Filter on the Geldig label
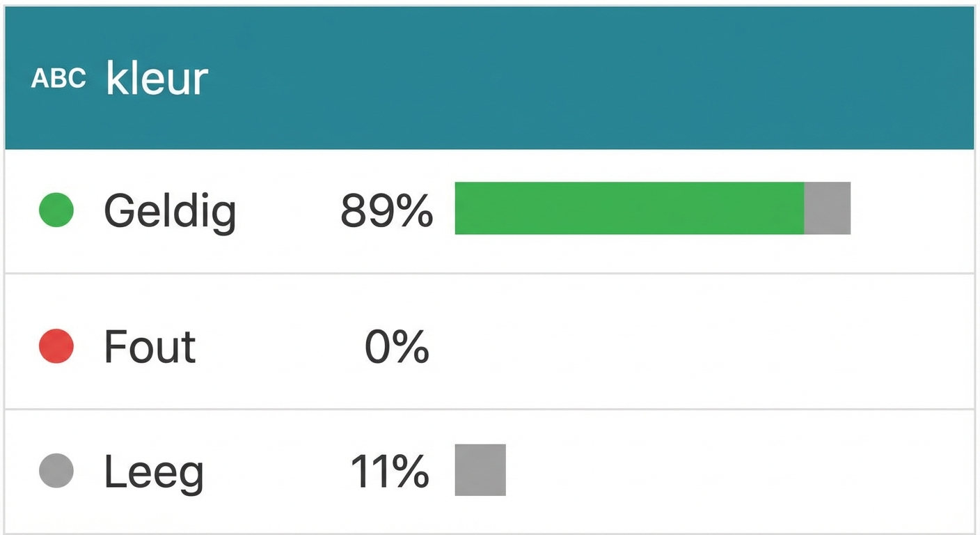The image size is (980, 535). point(170,210)
